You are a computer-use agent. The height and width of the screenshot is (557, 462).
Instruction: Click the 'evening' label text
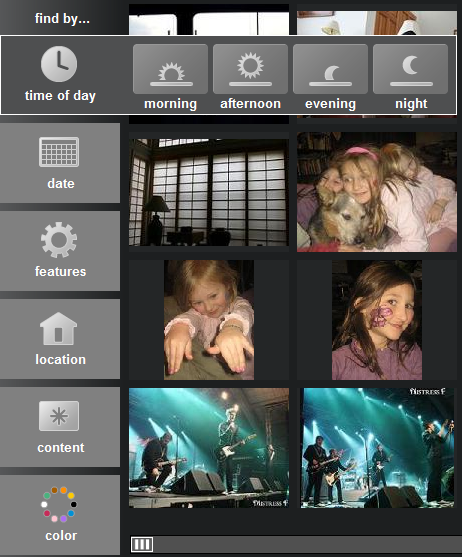330,104
